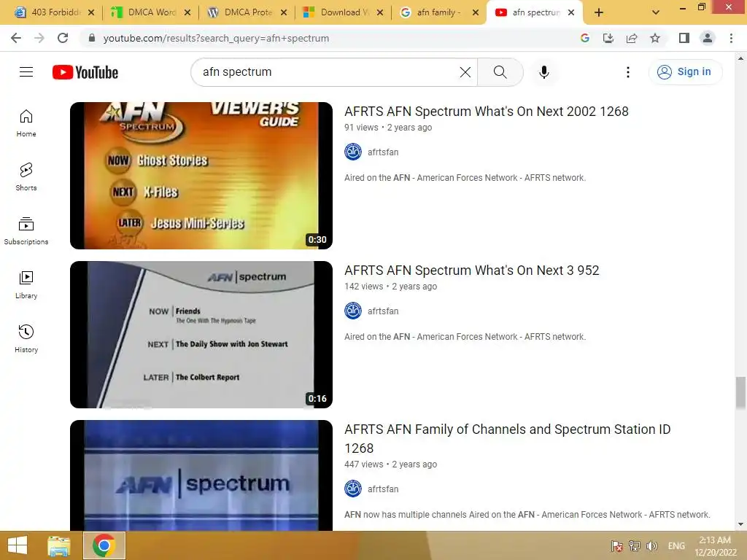Viewport: 747px width, 560px height.
Task: Open afrtsfan channel name under 142-views video
Action: [x=383, y=311]
